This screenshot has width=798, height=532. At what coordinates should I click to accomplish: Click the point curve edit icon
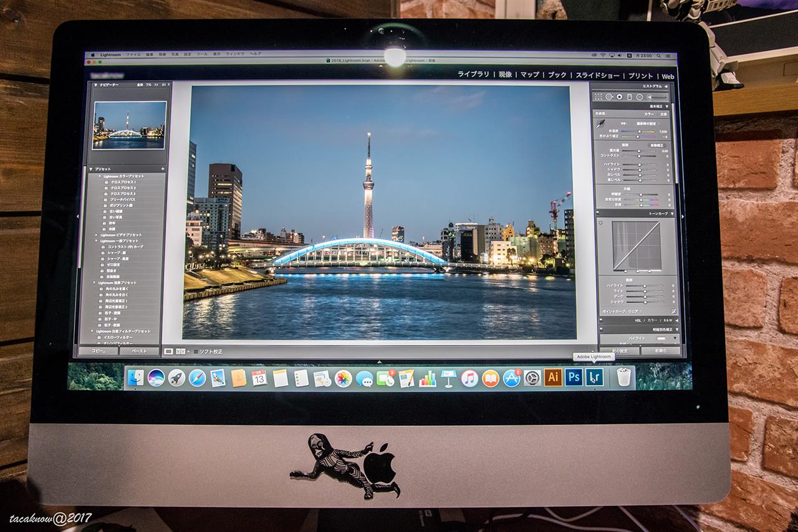click(674, 311)
